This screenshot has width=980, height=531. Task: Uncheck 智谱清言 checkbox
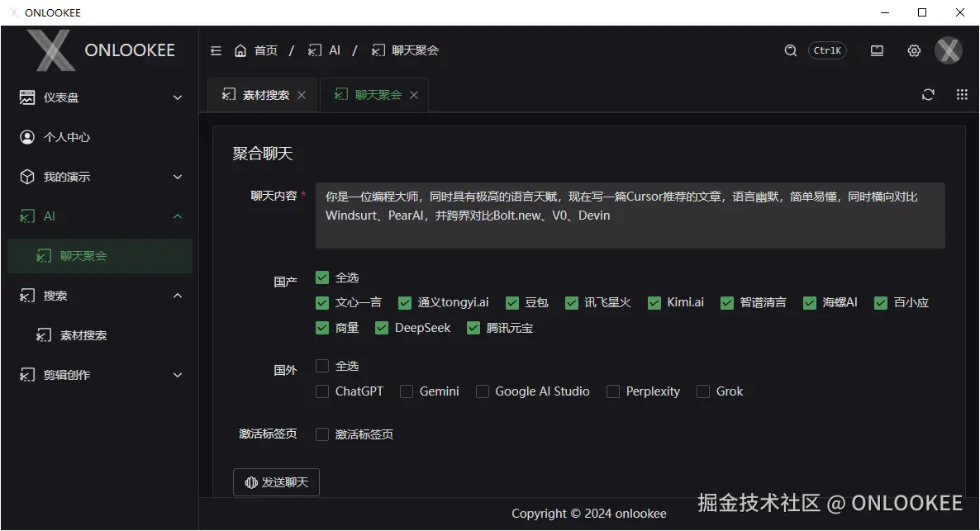[727, 303]
